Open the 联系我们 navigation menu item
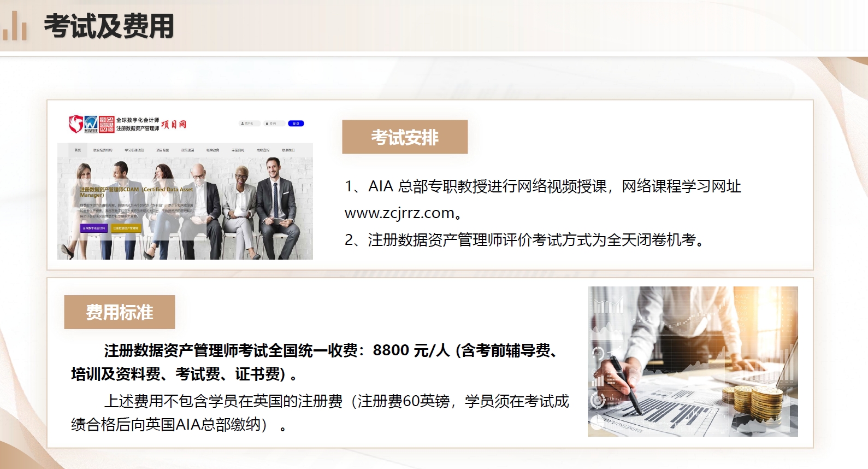 288,150
